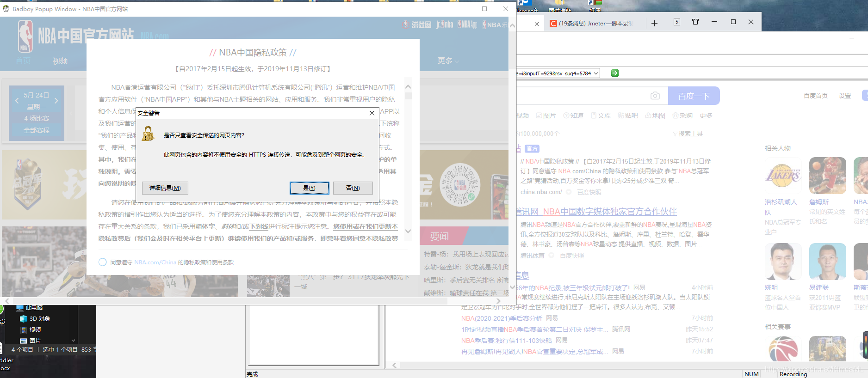Screen dimensions: 868x378
Task: Click the NBA App logo in header
Action: pos(467,24)
